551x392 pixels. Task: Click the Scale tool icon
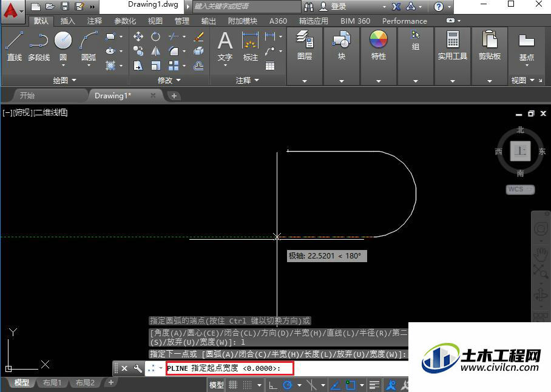(x=155, y=66)
